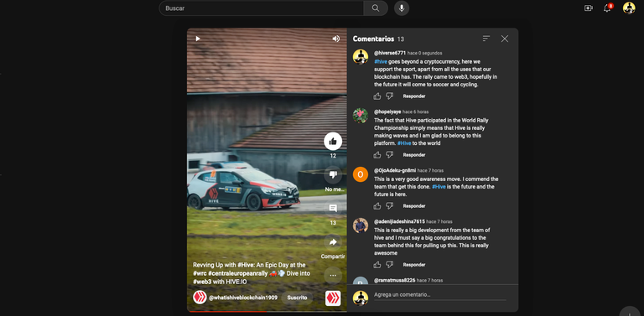This screenshot has height=316, width=644.
Task: Dislike the Shorts video
Action: (333, 175)
